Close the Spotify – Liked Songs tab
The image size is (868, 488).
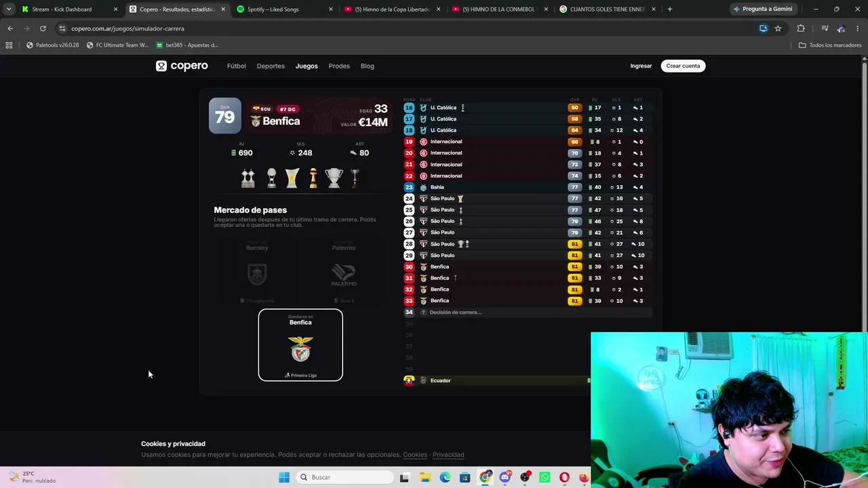pos(331,9)
